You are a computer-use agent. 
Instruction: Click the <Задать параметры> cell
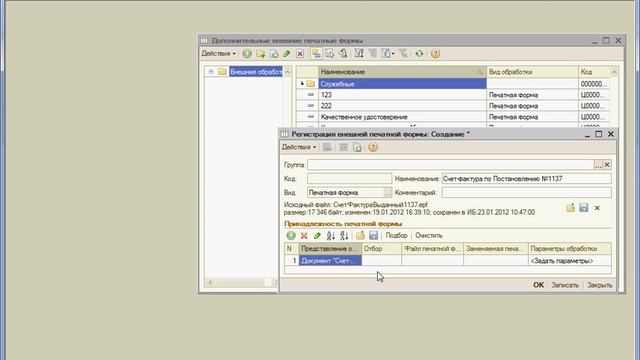[x=570, y=260]
